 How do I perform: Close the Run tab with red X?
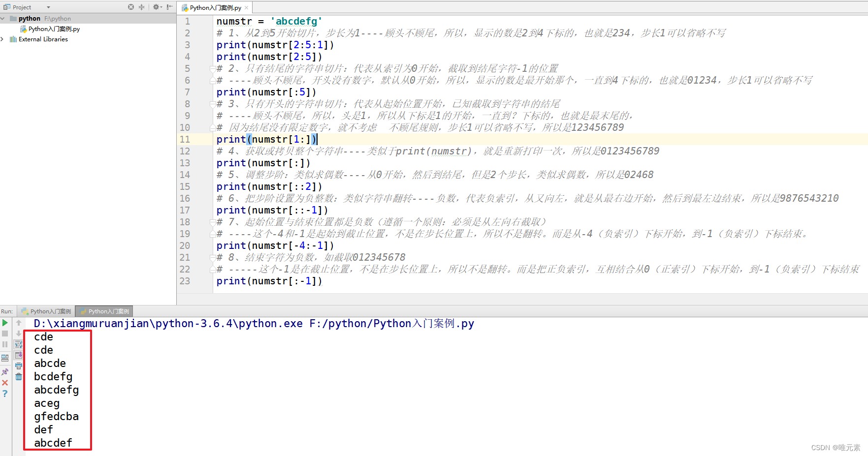click(x=5, y=383)
